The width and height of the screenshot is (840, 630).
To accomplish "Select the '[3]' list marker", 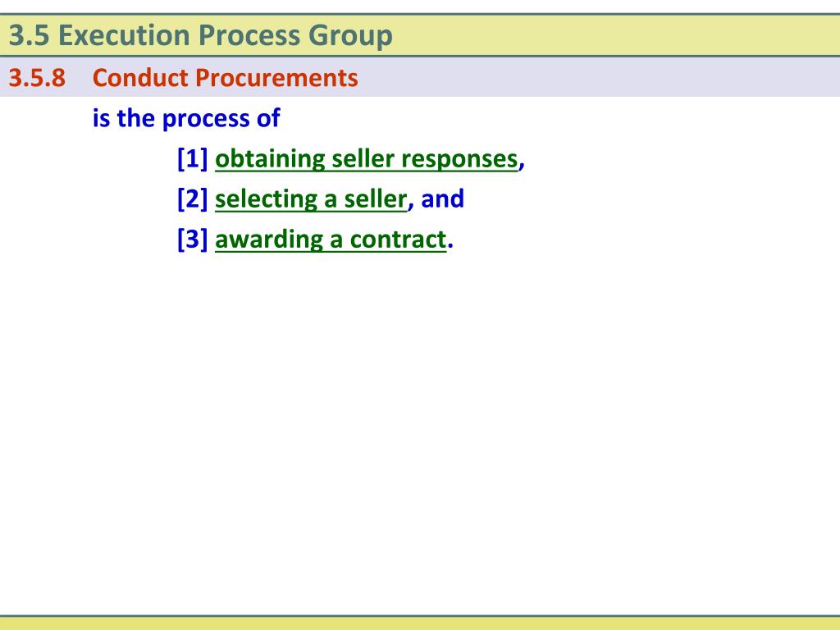I will [x=192, y=239].
